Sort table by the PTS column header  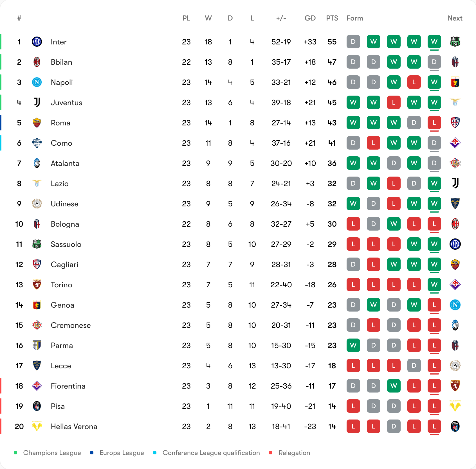332,18
